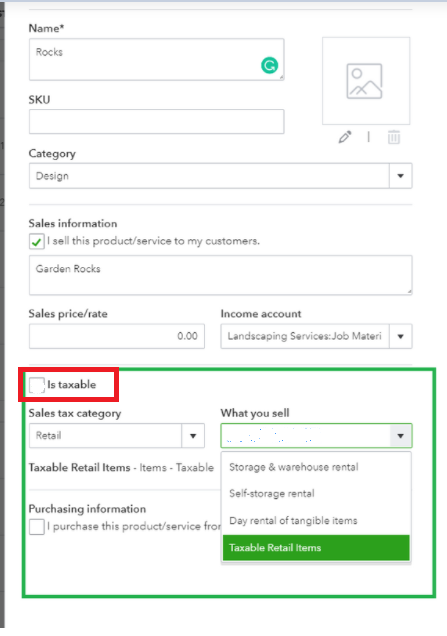The image size is (447, 636).
Task: Click the product image placeholder
Action: (366, 81)
